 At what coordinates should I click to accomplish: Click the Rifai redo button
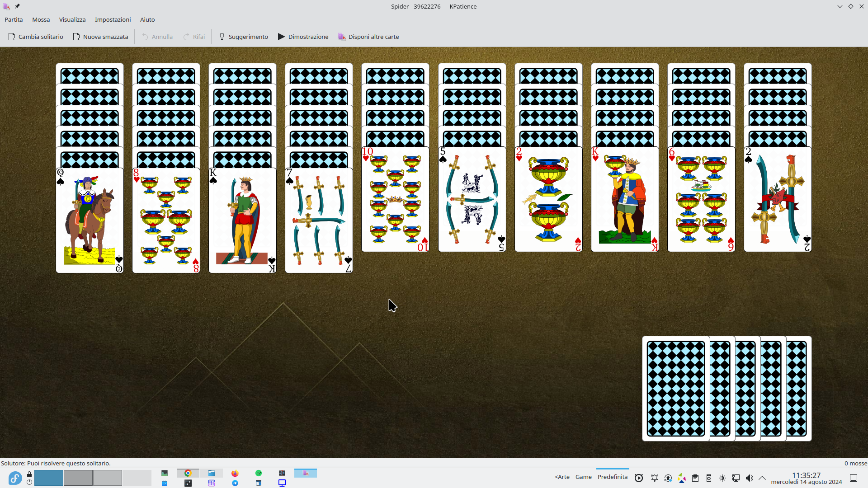194,37
